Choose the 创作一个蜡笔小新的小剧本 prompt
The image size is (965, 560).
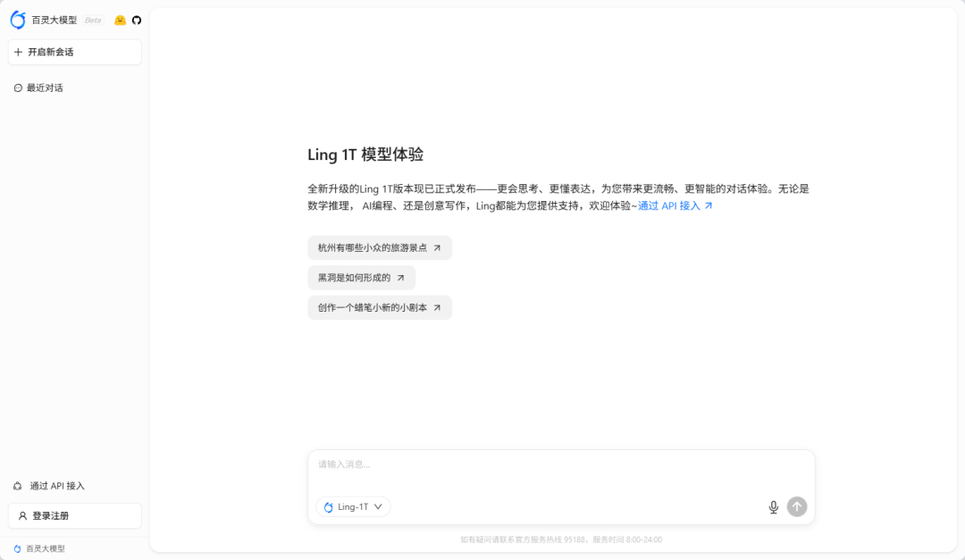(379, 307)
